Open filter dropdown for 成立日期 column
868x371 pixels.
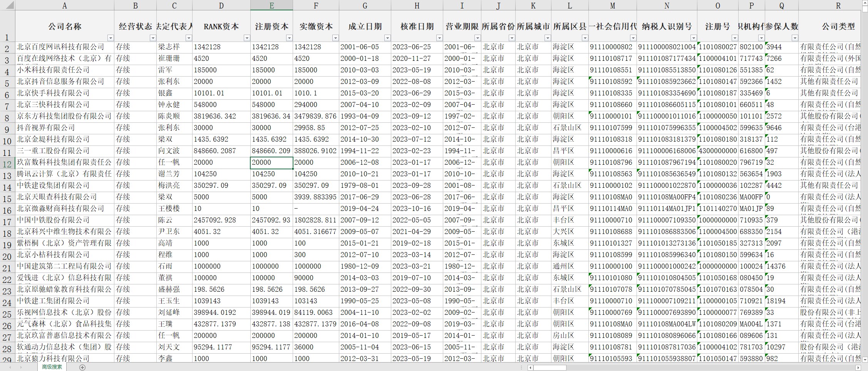pos(387,38)
